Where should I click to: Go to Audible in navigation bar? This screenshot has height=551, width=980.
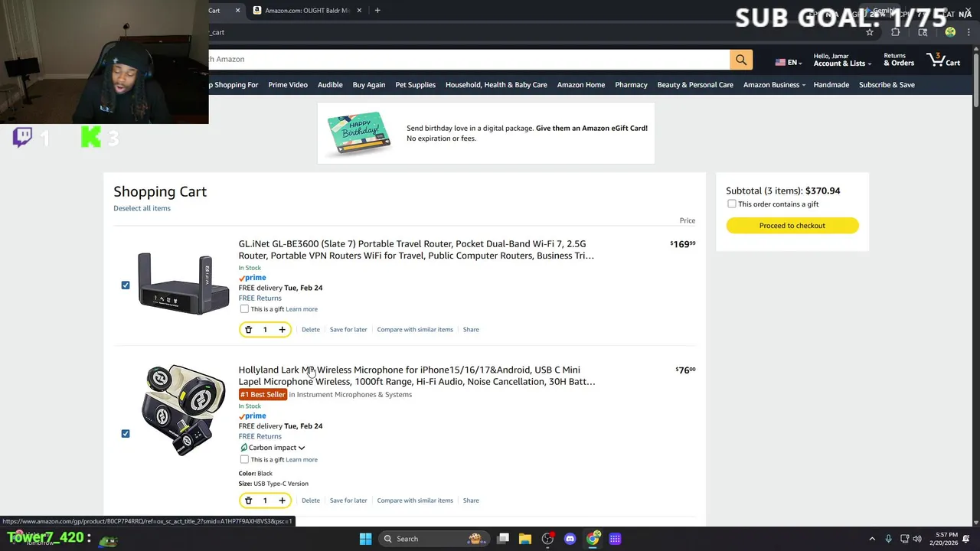click(x=330, y=85)
